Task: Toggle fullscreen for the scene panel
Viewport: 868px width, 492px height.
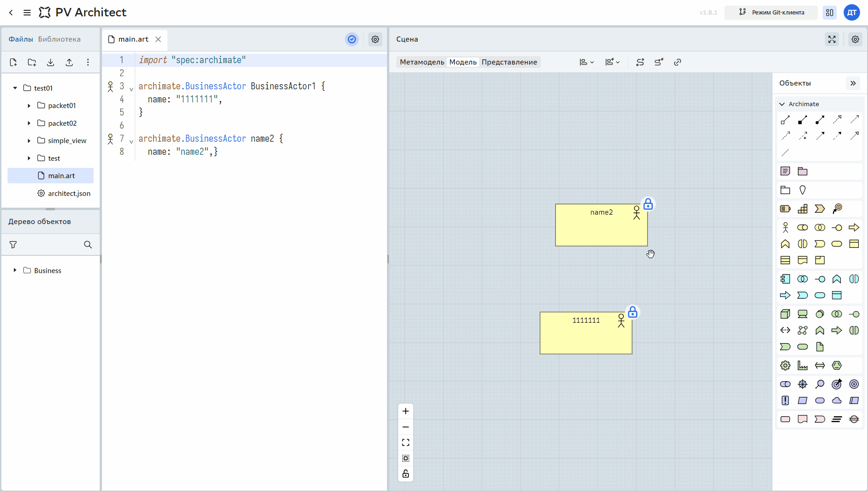Action: pos(832,39)
